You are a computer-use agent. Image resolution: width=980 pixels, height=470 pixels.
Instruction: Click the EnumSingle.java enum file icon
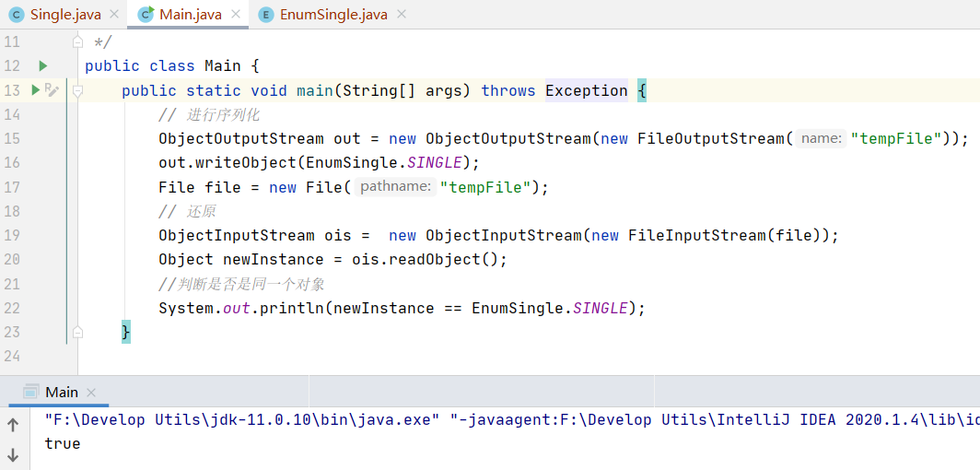(266, 15)
